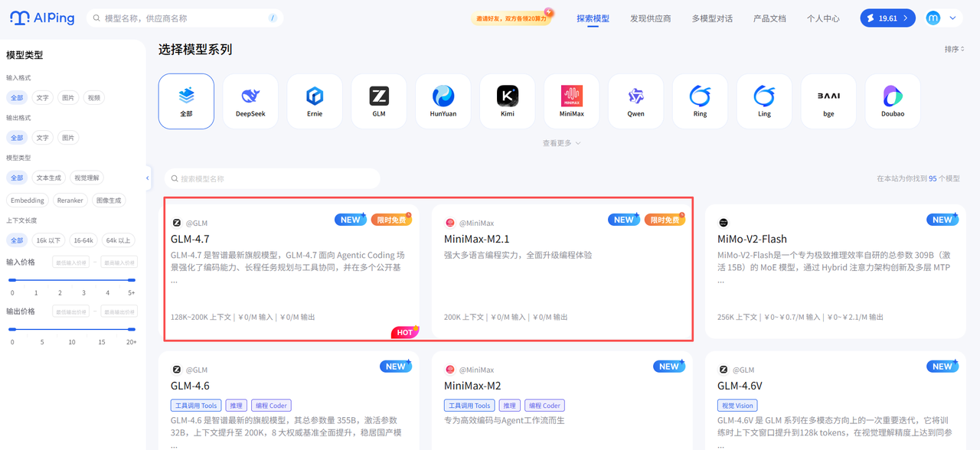Filter by 文本生成 model type
The height and width of the screenshot is (450, 980).
point(49,178)
